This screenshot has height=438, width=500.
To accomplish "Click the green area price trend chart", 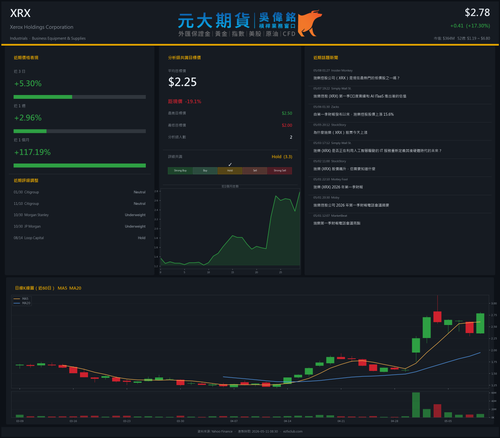I will point(230,230).
